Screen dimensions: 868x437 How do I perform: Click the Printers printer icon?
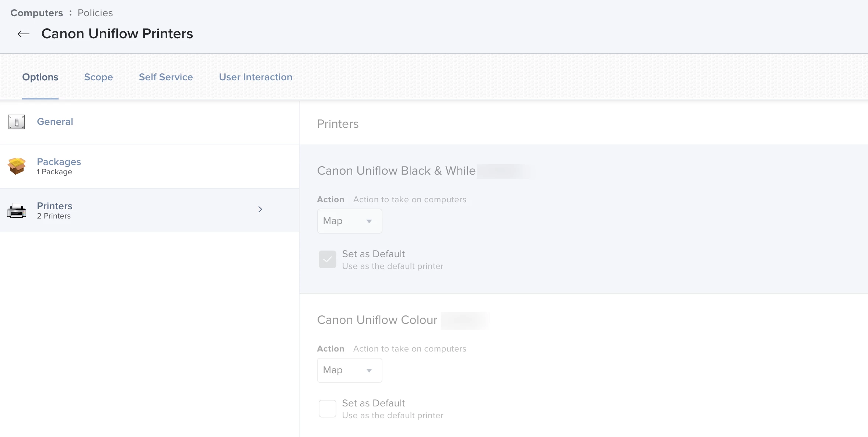[17, 210]
